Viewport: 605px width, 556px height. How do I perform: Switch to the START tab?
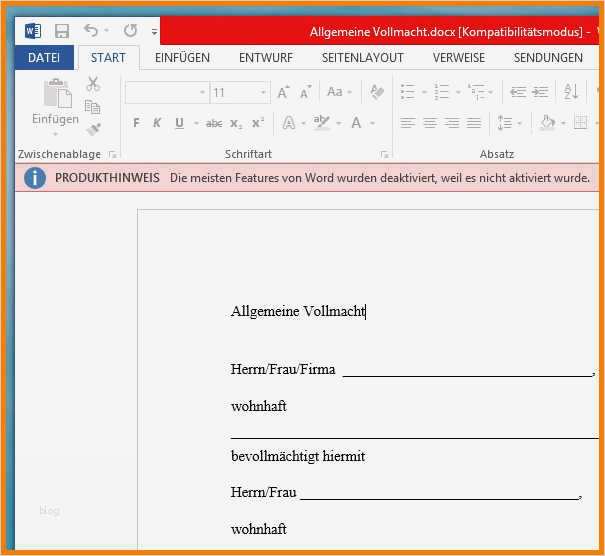click(108, 57)
